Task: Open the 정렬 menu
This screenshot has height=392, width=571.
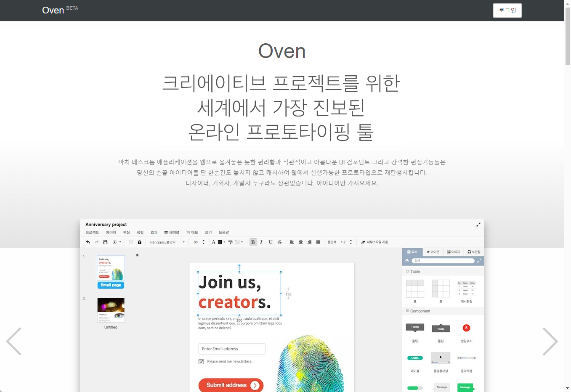Action: tap(140, 233)
